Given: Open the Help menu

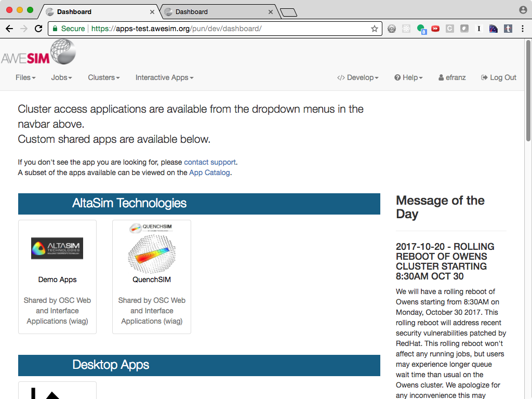Looking at the screenshot, I should [x=408, y=77].
